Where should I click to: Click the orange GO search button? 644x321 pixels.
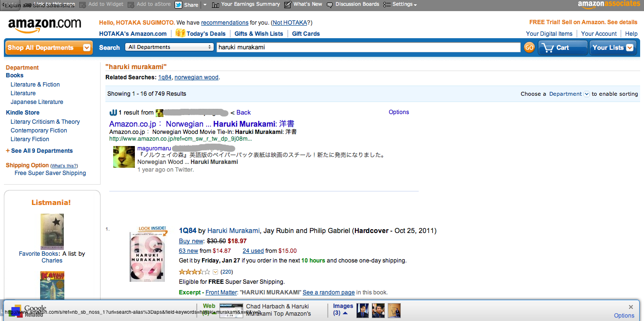(x=529, y=47)
